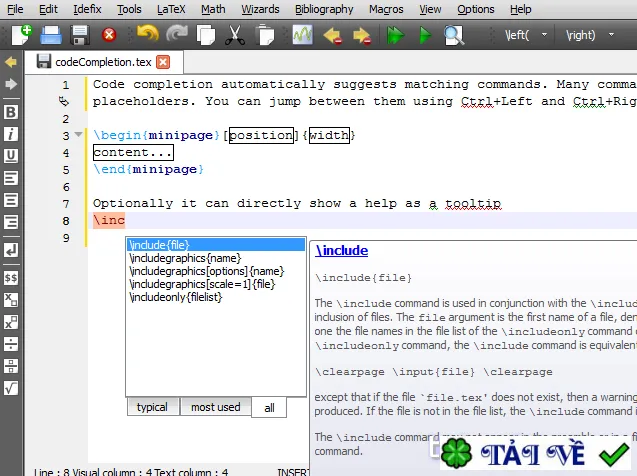Toggle the Bold formatting sidebar button

[x=11, y=112]
